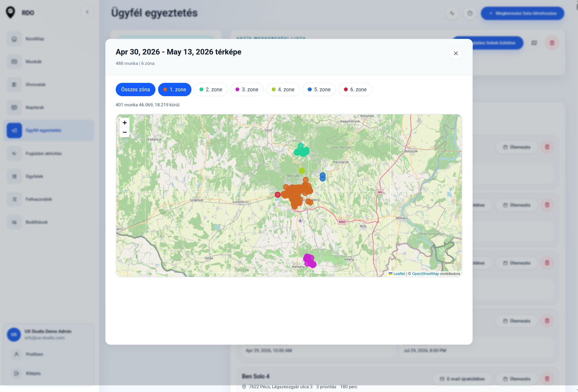This screenshot has width=578, height=392.
Task: Click the activity pulse icon in the header
Action: coord(452,13)
